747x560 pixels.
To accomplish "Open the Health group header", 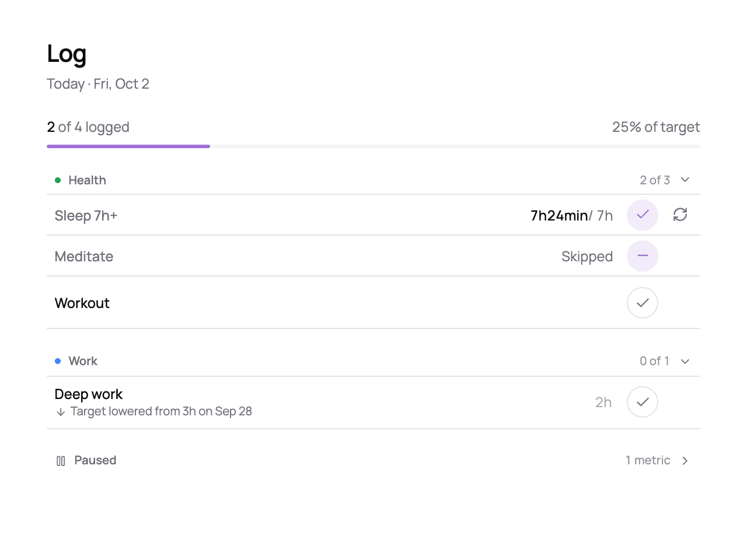I will [x=373, y=180].
